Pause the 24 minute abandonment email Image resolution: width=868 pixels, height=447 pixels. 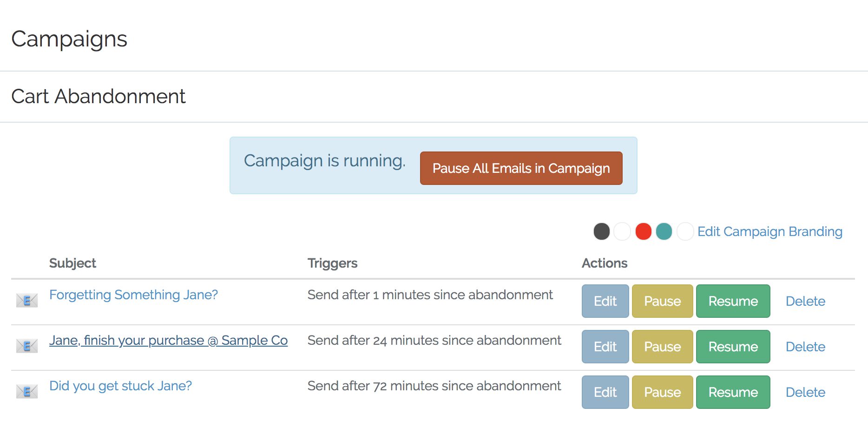click(662, 347)
